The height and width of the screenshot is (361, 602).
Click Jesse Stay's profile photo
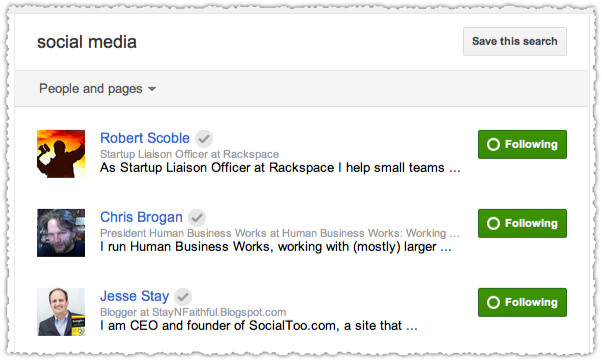point(61,312)
